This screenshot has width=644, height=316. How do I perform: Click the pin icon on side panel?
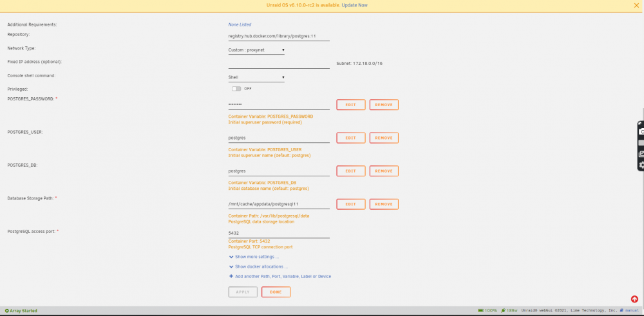pos(641,123)
